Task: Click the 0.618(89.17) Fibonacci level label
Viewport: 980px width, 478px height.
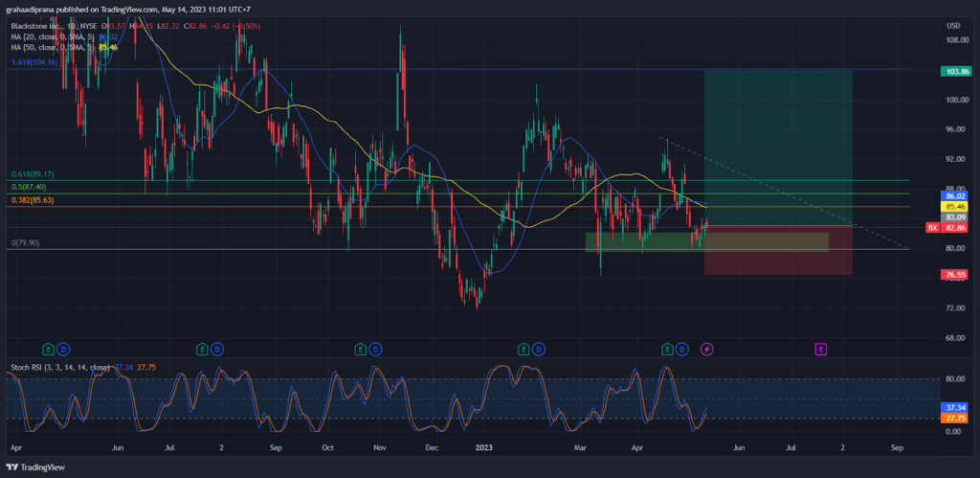Action: [x=33, y=174]
